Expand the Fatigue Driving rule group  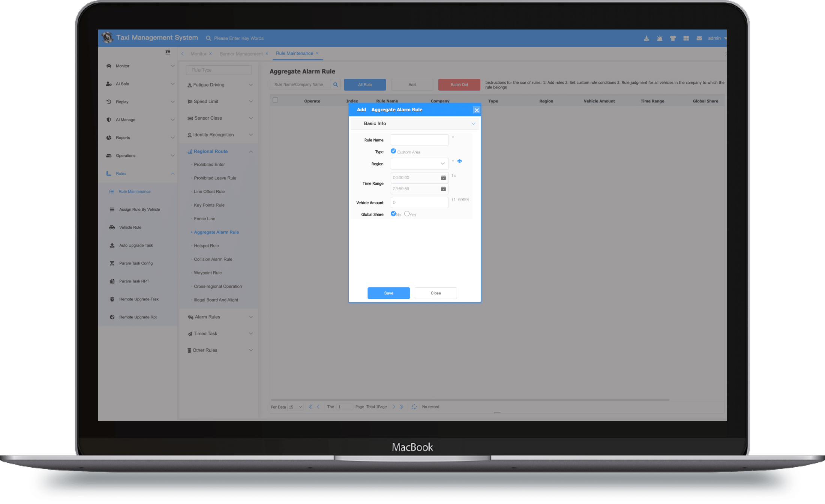click(219, 85)
